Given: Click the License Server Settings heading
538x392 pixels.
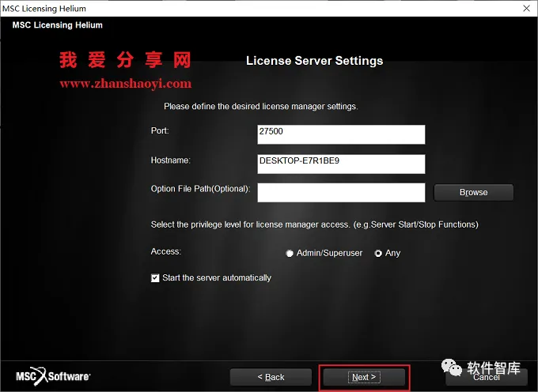Looking at the screenshot, I should 315,61.
